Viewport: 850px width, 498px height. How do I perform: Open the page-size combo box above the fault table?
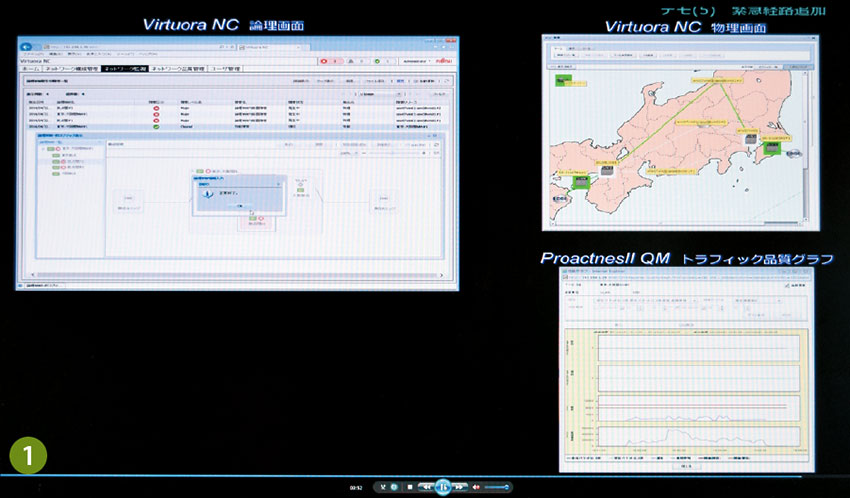[x=379, y=94]
